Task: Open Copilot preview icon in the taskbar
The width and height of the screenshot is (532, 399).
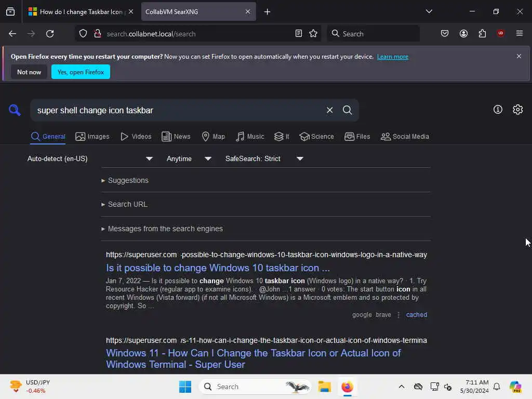Action: point(515,387)
